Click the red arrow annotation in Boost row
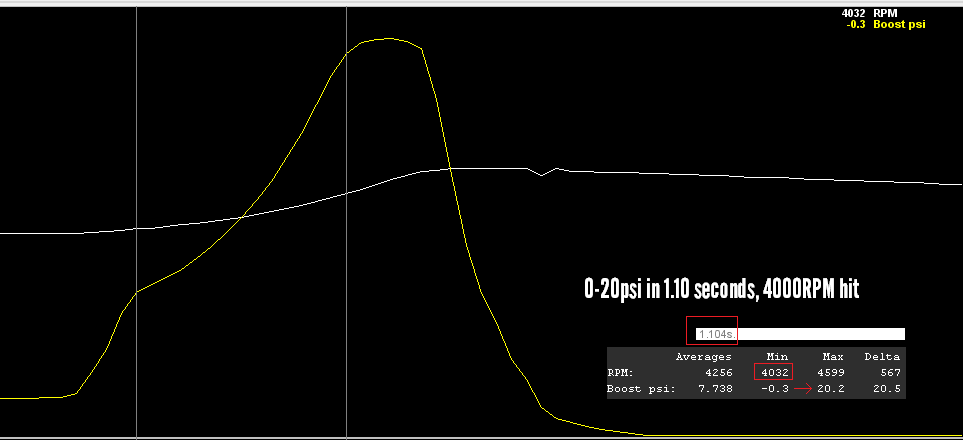963x440 pixels. click(802, 388)
